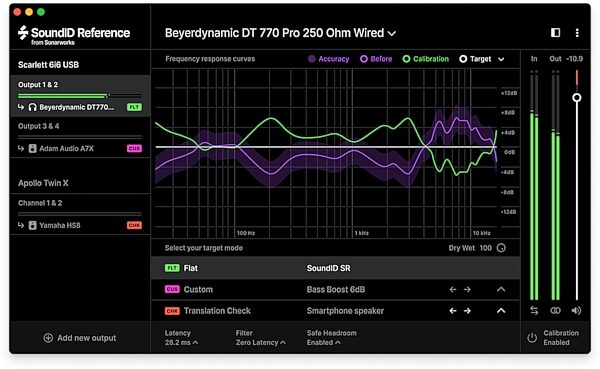Click the Output 1 & 2 level bar
The height and width of the screenshot is (369, 600).
point(80,95)
